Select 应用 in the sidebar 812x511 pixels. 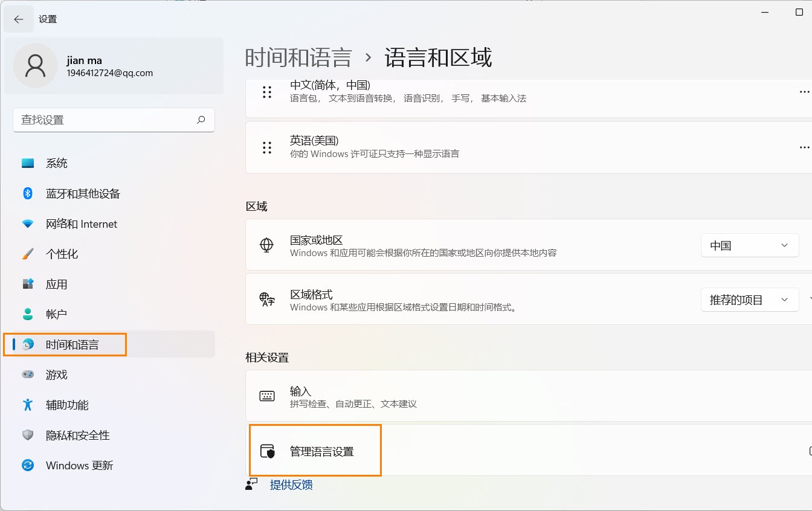114,284
